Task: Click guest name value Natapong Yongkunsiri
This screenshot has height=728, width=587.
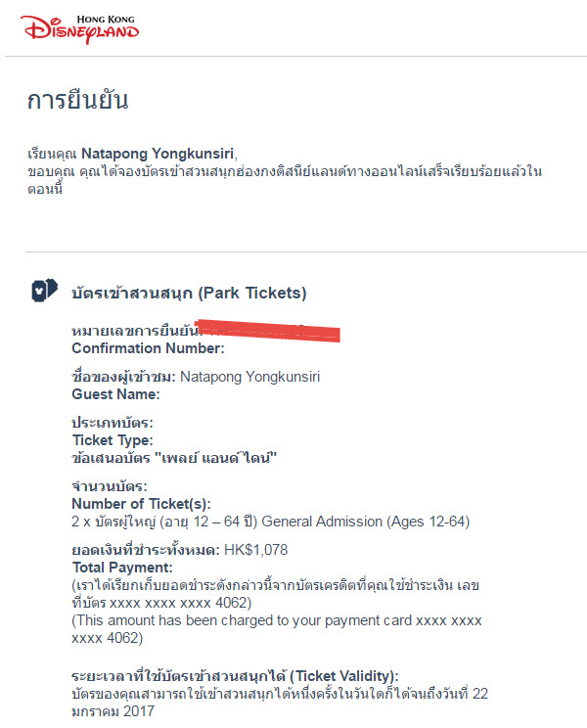Action: (249, 376)
